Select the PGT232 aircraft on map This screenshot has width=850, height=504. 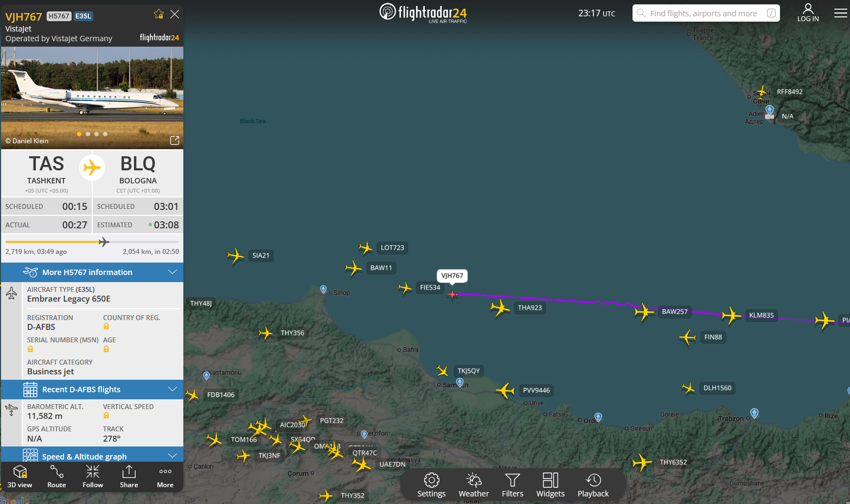coord(305,420)
